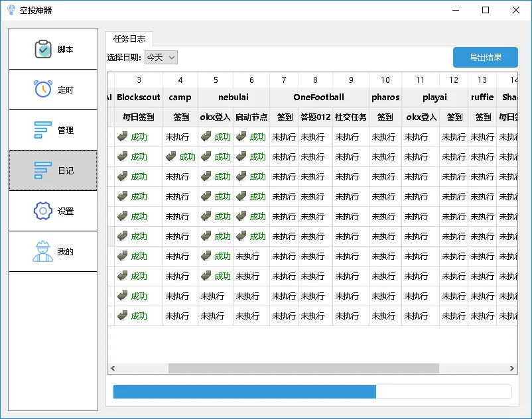Viewport: 532px width, 419px height.
Task: Click the last 未执行 cell in pharos column
Action: click(385, 316)
